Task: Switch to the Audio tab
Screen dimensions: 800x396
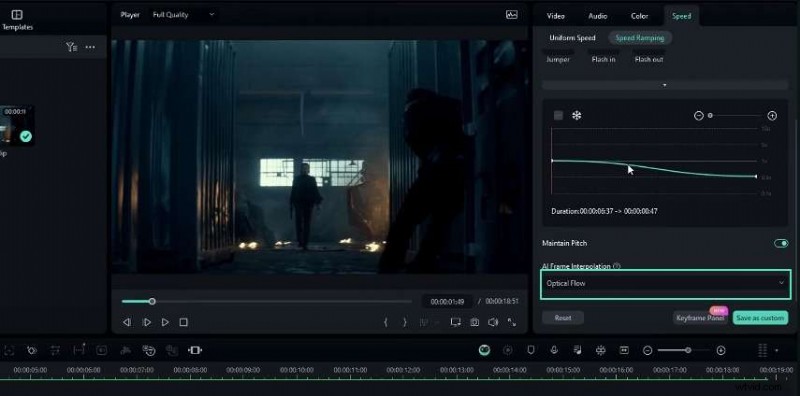Action: point(597,16)
